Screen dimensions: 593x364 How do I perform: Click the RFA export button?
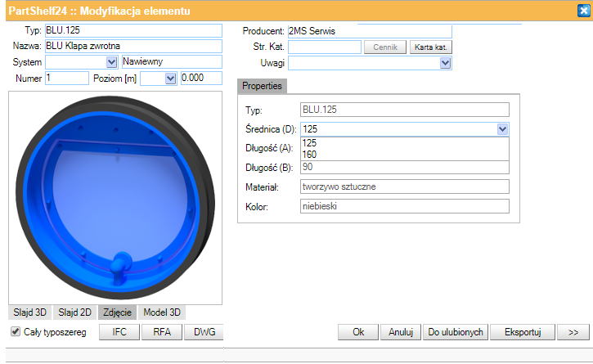tap(161, 332)
